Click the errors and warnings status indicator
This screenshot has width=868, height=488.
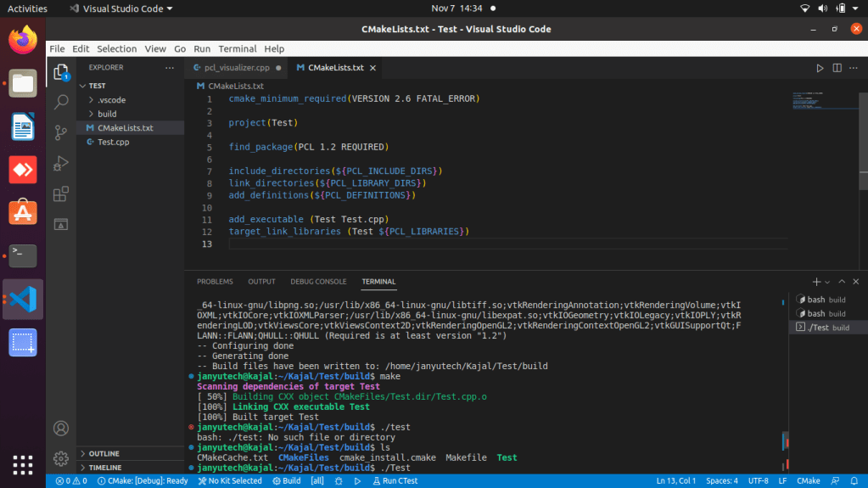[x=71, y=481]
